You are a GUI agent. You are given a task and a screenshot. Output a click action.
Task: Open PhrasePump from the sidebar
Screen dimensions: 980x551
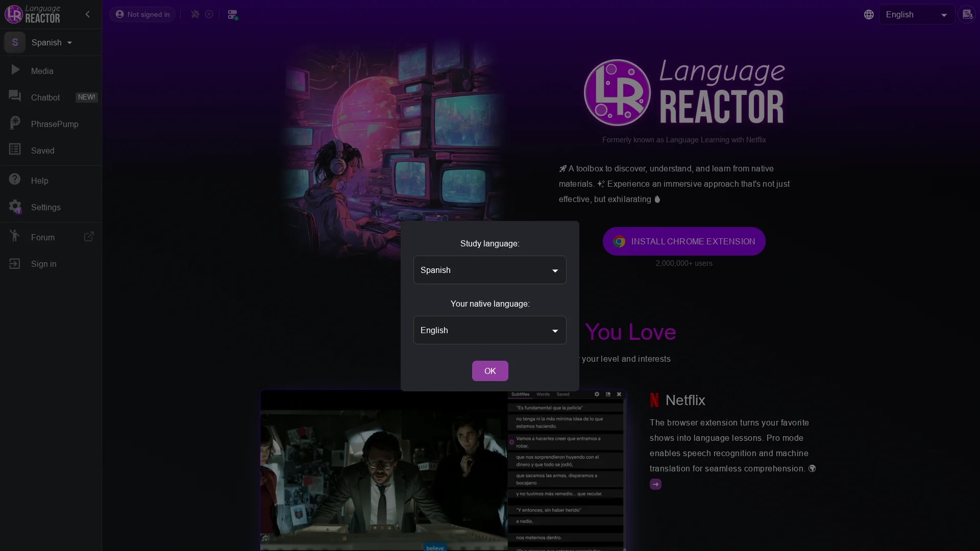point(51,124)
